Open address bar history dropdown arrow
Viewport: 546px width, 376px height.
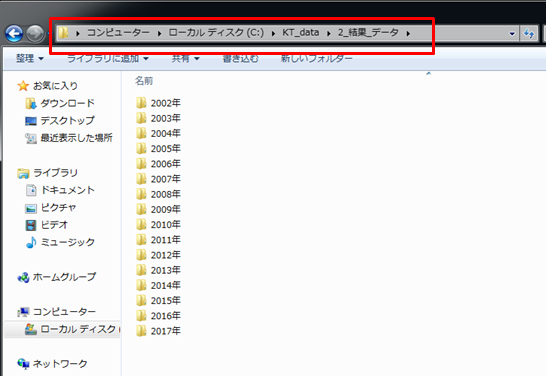point(512,34)
